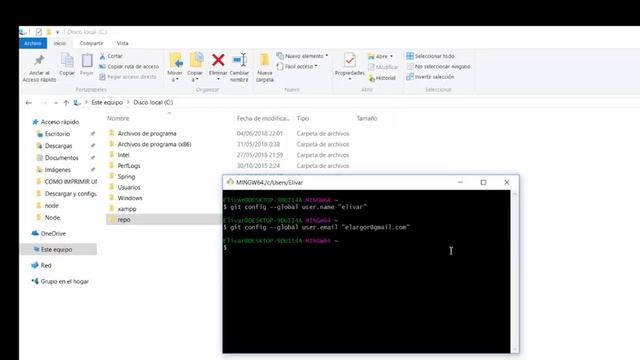Open the Nuevo elemento dropdown
The height and width of the screenshot is (360, 640).
tap(302, 56)
